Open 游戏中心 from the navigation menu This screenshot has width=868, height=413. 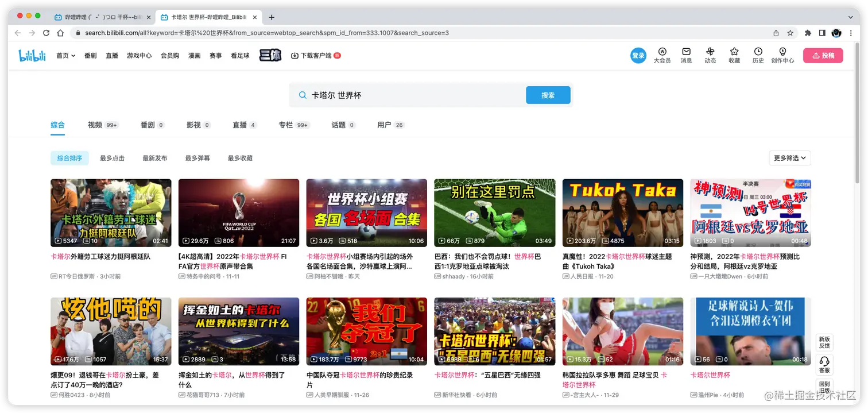[139, 56]
